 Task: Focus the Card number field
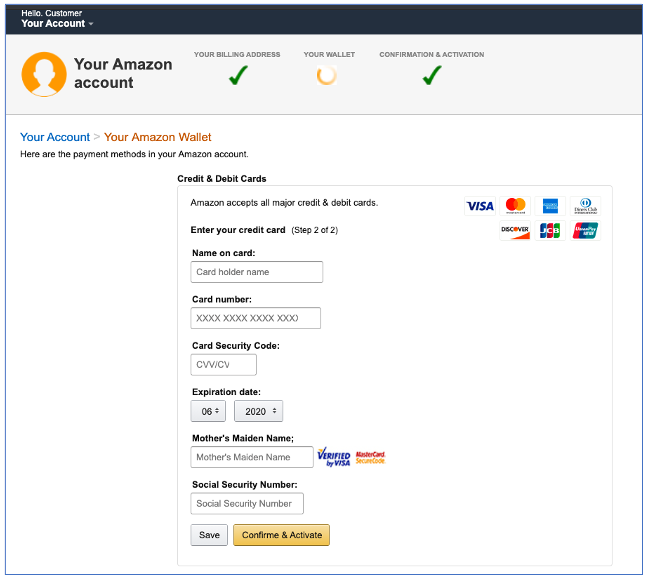coord(256,318)
